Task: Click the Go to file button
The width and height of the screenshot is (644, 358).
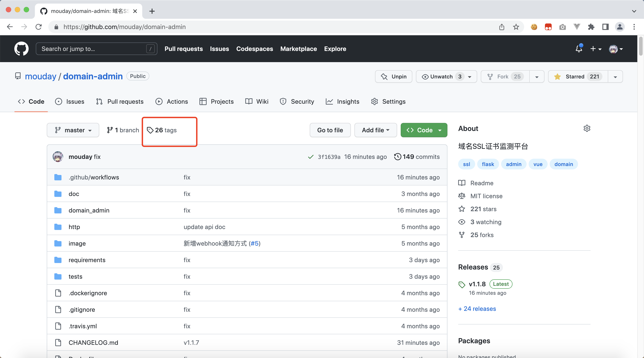Action: pyautogui.click(x=330, y=130)
